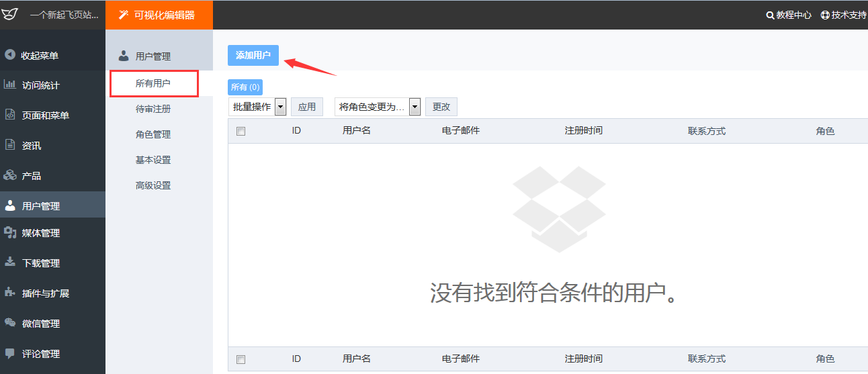Click the comment management speech bubble icon
The image size is (868, 374).
(x=10, y=353)
